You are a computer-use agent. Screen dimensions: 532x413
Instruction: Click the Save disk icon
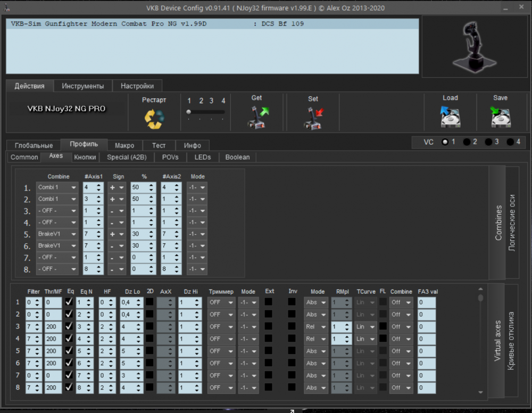500,117
